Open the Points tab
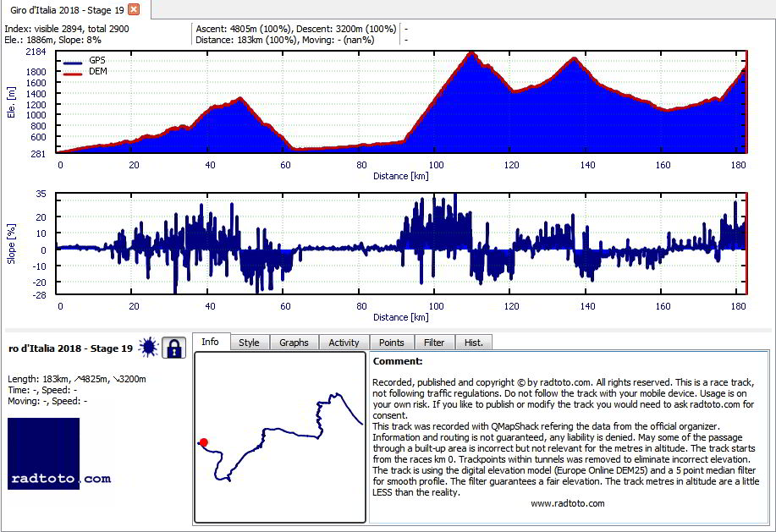The height and width of the screenshot is (532, 776). [x=392, y=343]
